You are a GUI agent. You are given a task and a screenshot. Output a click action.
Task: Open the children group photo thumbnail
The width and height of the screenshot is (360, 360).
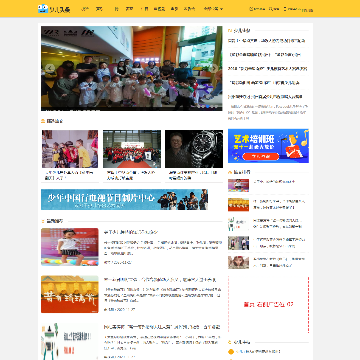pyautogui.click(x=70, y=149)
